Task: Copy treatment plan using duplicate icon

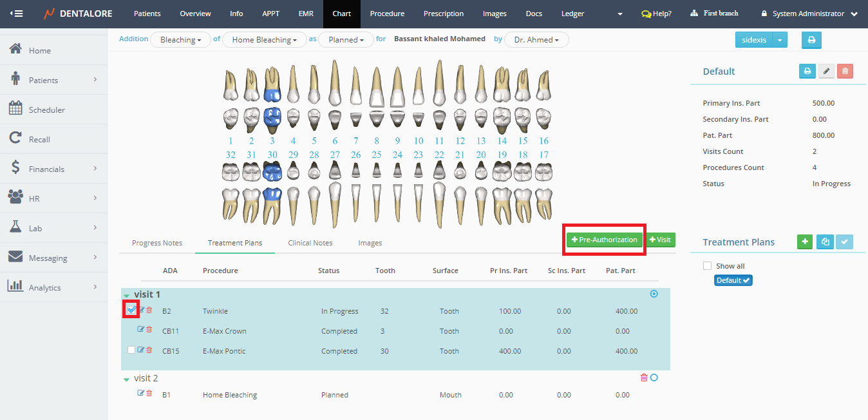Action: click(x=825, y=242)
